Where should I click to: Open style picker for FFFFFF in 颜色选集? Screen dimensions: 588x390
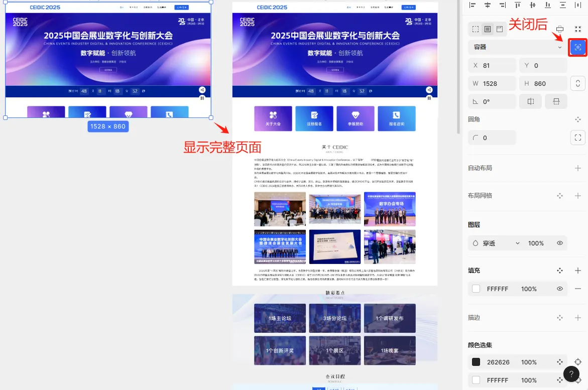tap(560, 380)
